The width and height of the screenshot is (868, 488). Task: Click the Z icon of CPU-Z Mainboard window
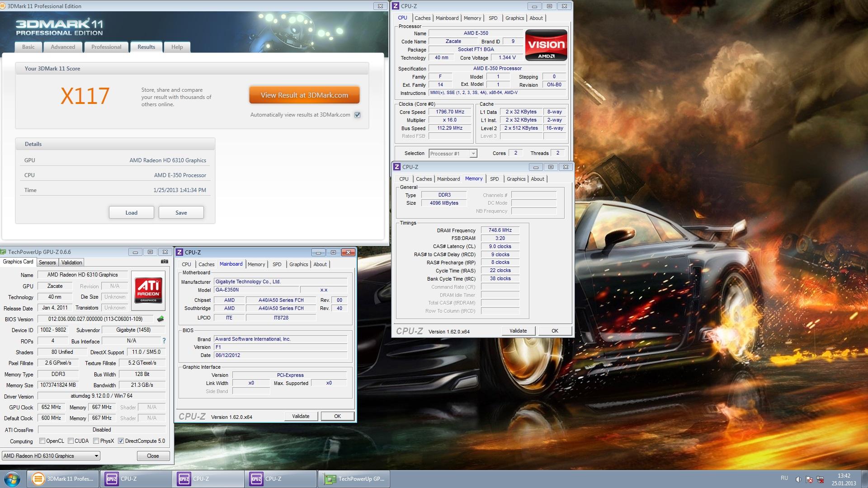point(179,252)
